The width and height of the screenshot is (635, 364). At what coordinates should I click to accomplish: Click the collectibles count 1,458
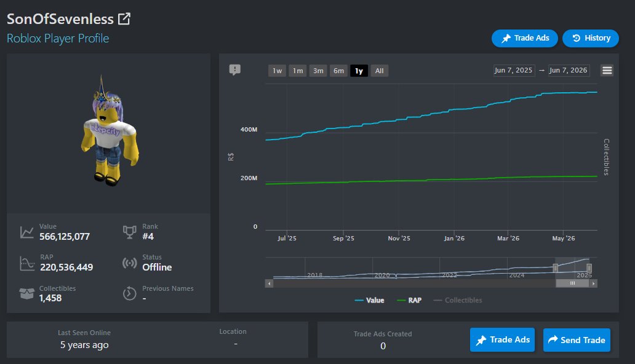pyautogui.click(x=50, y=298)
